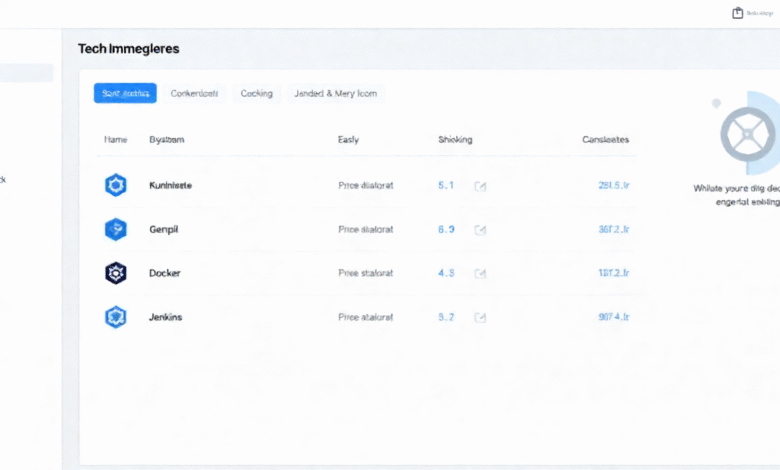Open the edit icon in Jenkins row
Viewport: 780px width, 470px height.
click(480, 317)
